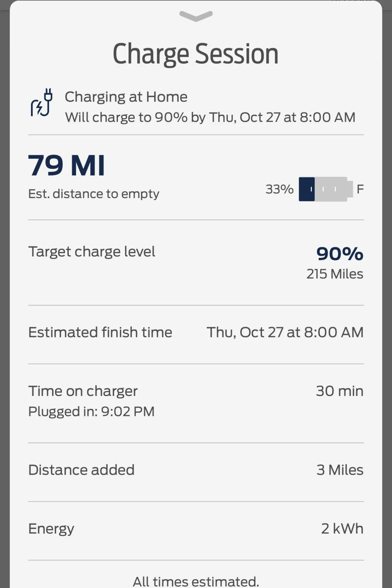Select the Estimated finish time label
This screenshot has width=392, height=588.
tap(100, 332)
